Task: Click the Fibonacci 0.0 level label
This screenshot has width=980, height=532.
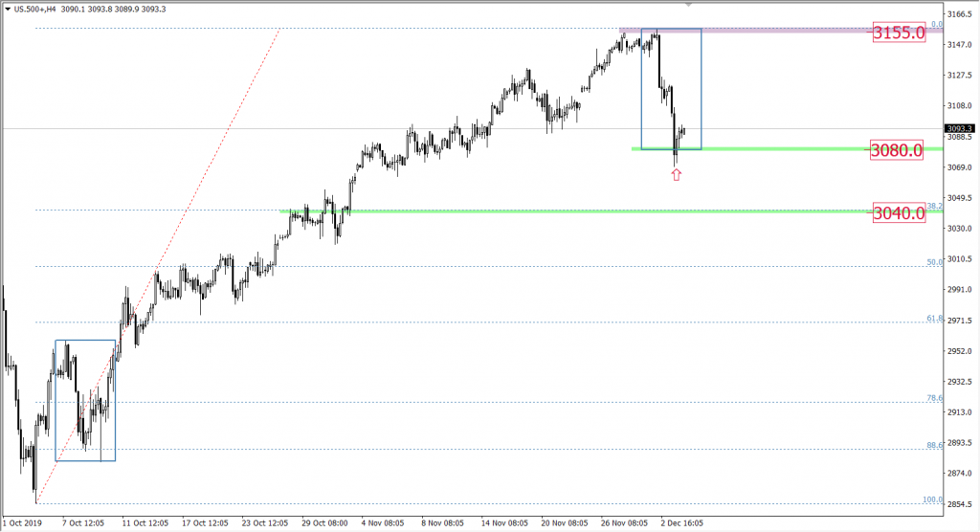Action: 937,24
